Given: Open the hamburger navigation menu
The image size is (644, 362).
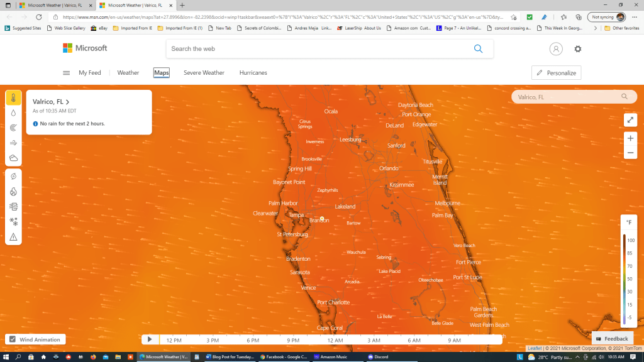Looking at the screenshot, I should (x=66, y=73).
